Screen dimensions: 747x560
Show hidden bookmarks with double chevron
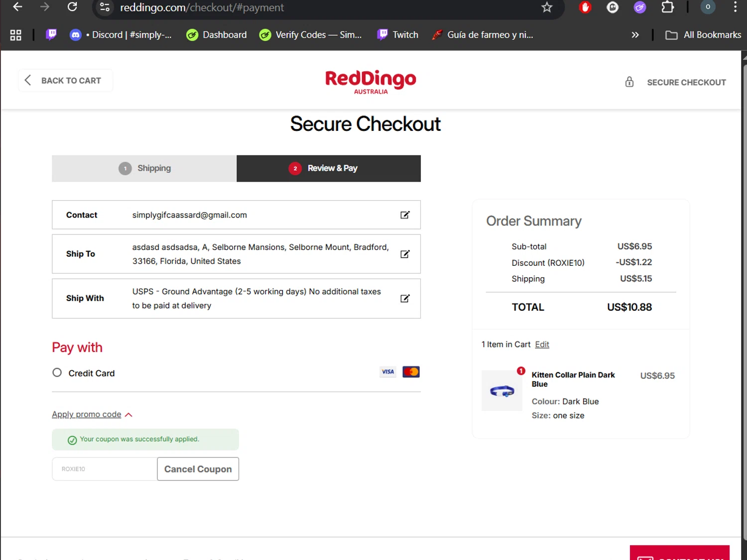(635, 35)
